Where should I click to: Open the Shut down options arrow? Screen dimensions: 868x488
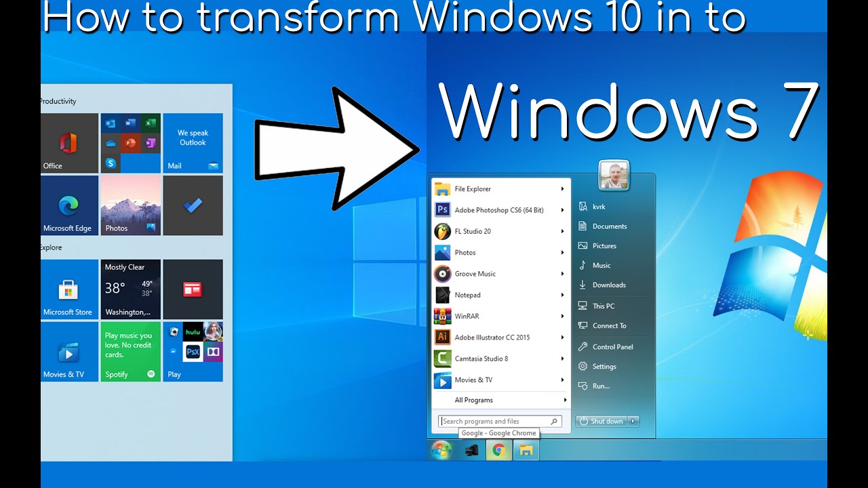point(633,421)
